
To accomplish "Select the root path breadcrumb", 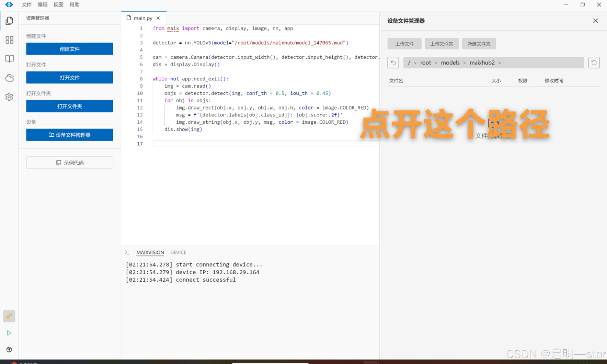I will (425, 63).
